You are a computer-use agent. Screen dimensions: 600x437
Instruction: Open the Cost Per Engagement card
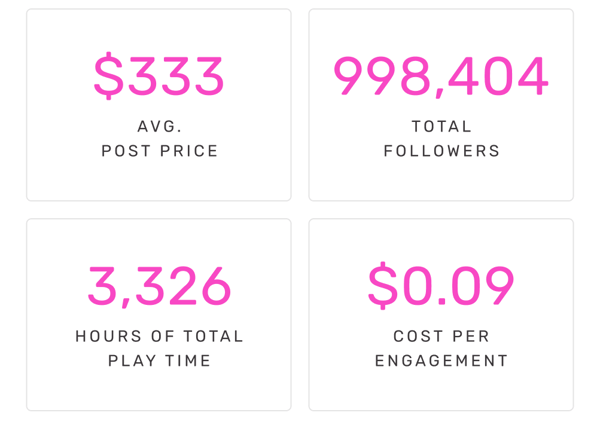[441, 315]
